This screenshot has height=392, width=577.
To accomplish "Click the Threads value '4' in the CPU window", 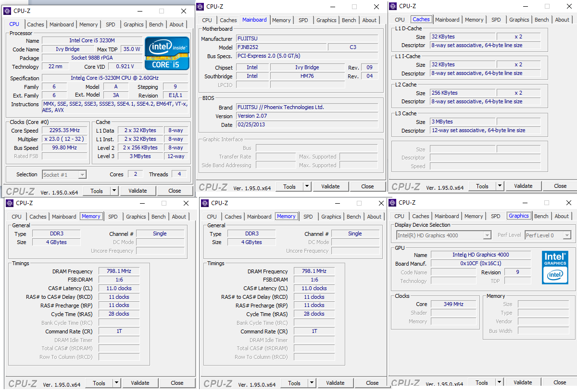I will (x=179, y=174).
